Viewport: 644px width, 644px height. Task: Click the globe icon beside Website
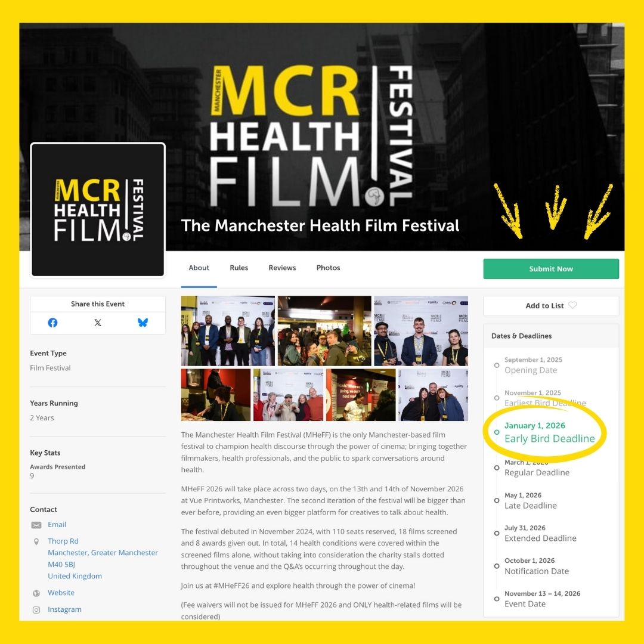pos(36,593)
